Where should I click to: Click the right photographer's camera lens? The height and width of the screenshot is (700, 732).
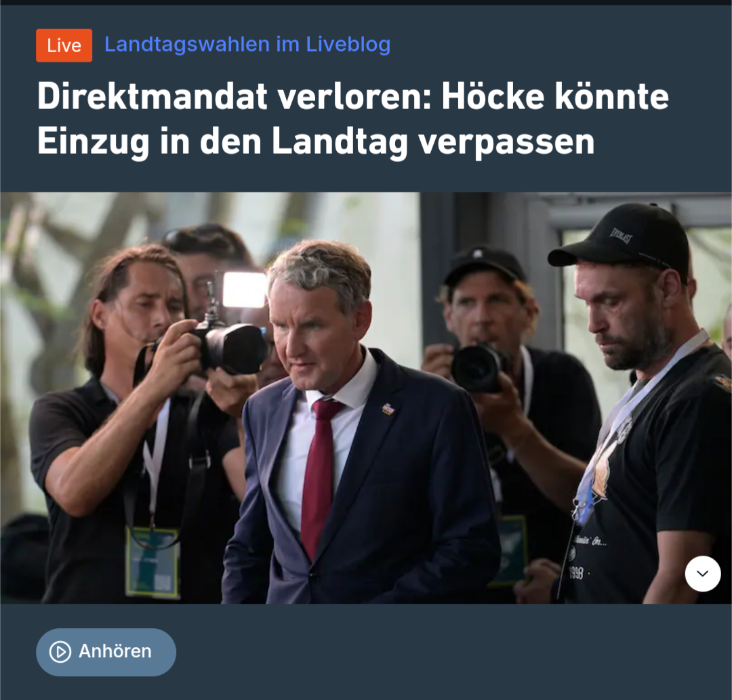[475, 368]
